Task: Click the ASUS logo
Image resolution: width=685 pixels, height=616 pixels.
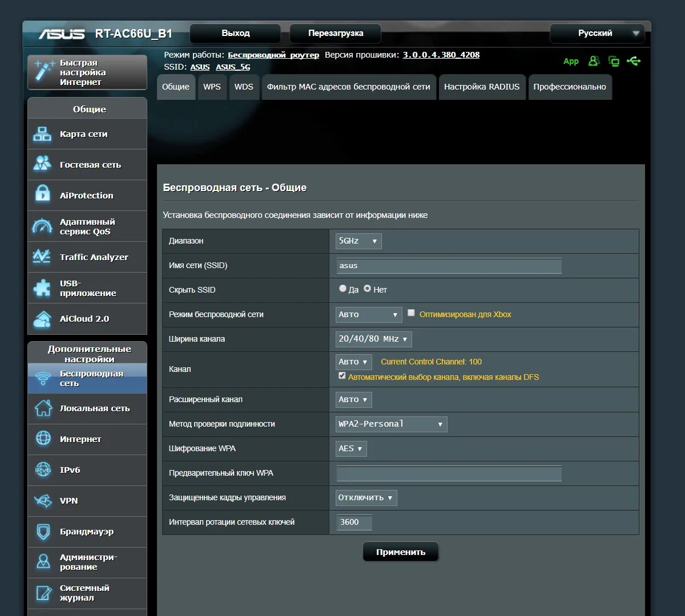Action: pos(62,34)
